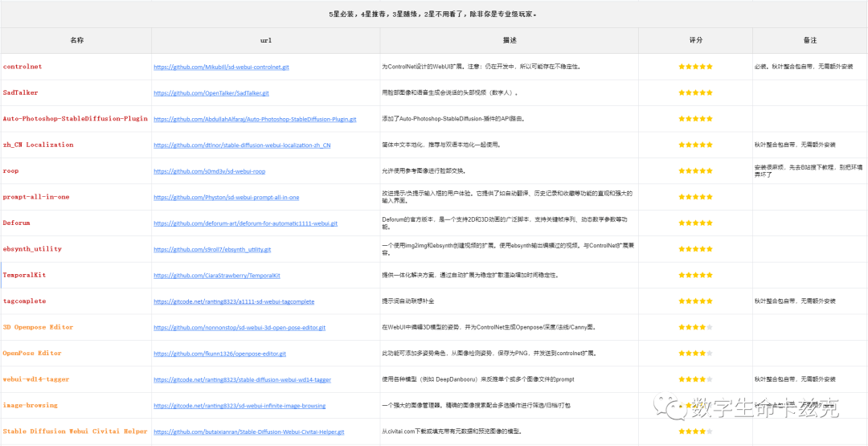Viewport: 868px width, 446px height.
Task: Visit the fkunn1326 openpose-editor.git link
Action: pyautogui.click(x=219, y=354)
